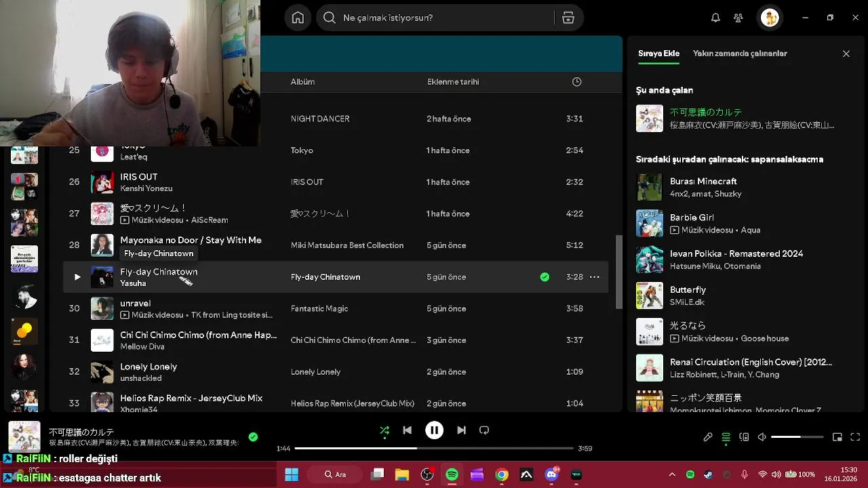Switch to Yakın zamanda çalınanlar tab
Screen dimensions: 868x488
[x=740, y=54]
